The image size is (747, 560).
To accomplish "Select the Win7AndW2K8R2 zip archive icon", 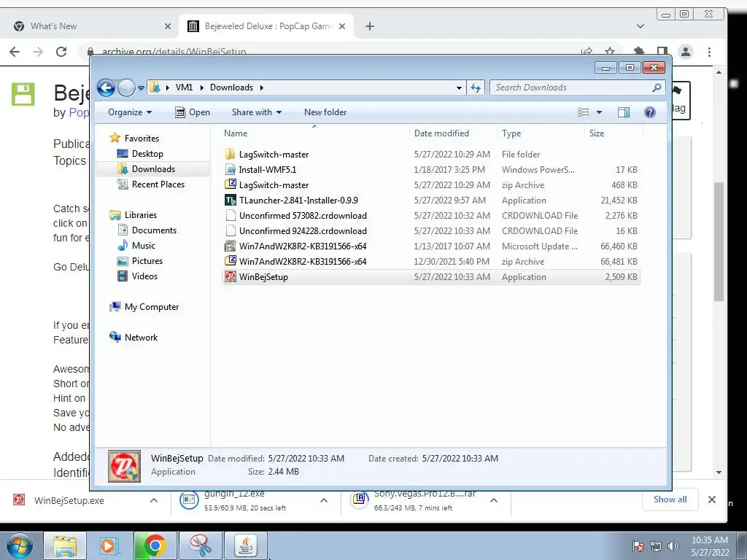I will (x=230, y=262).
